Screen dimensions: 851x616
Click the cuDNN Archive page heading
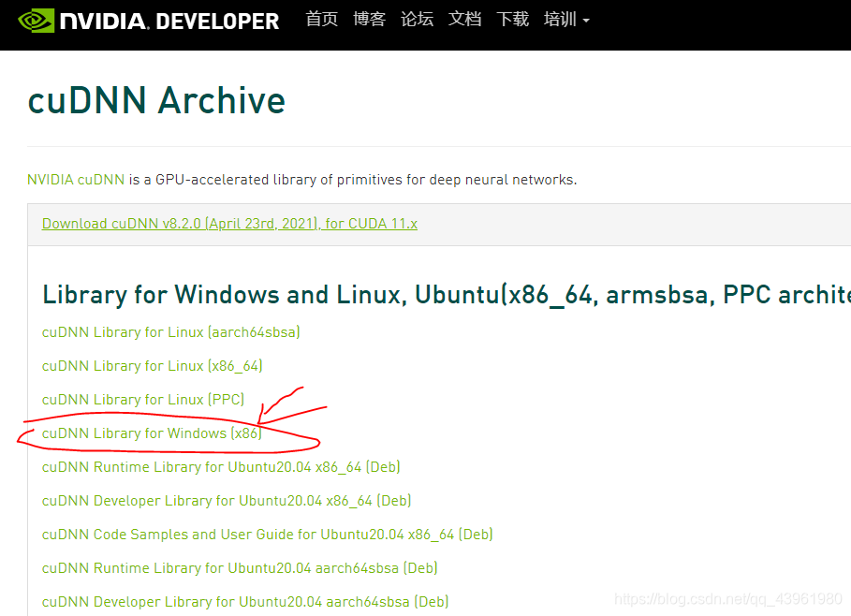point(156,101)
